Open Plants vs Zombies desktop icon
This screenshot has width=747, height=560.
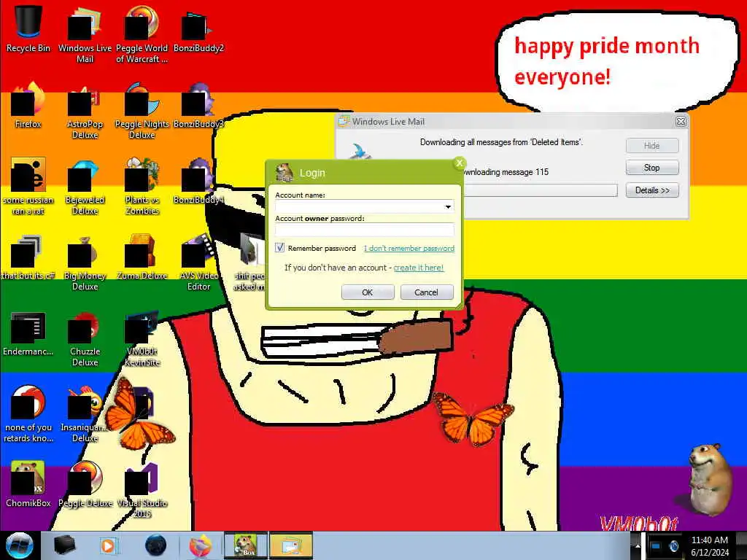tap(142, 186)
